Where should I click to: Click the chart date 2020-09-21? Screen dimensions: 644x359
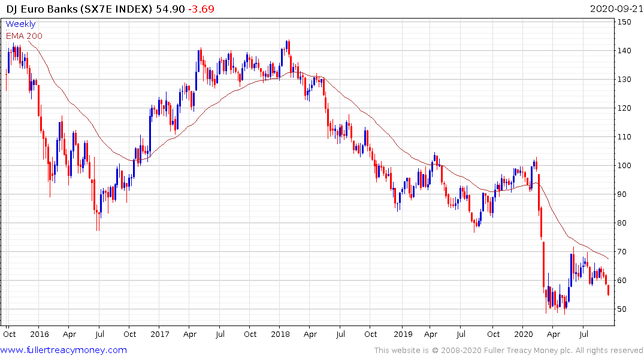(x=616, y=9)
